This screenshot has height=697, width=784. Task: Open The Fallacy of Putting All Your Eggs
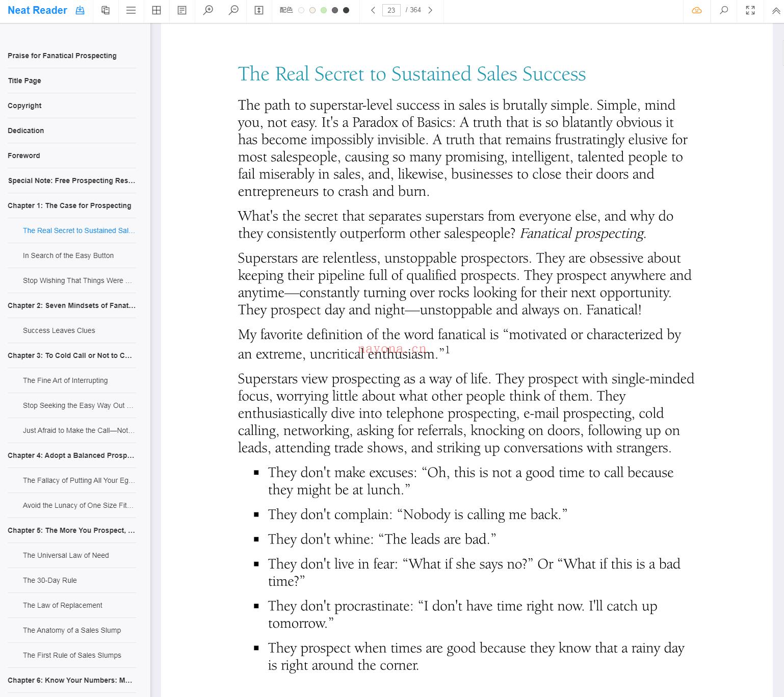tap(79, 480)
